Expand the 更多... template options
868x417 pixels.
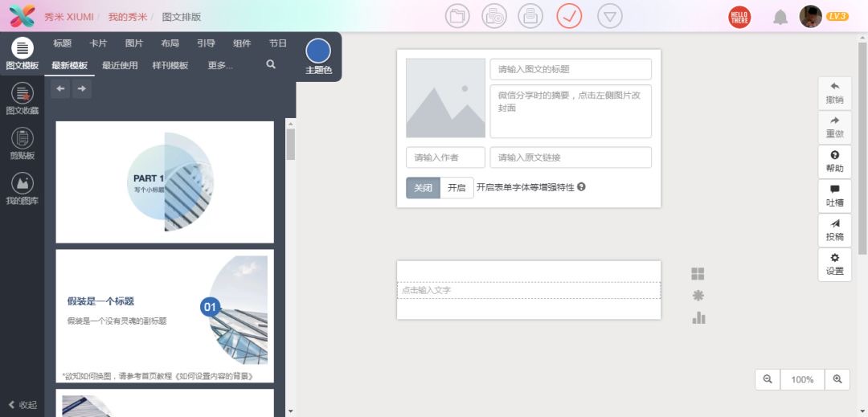point(220,65)
